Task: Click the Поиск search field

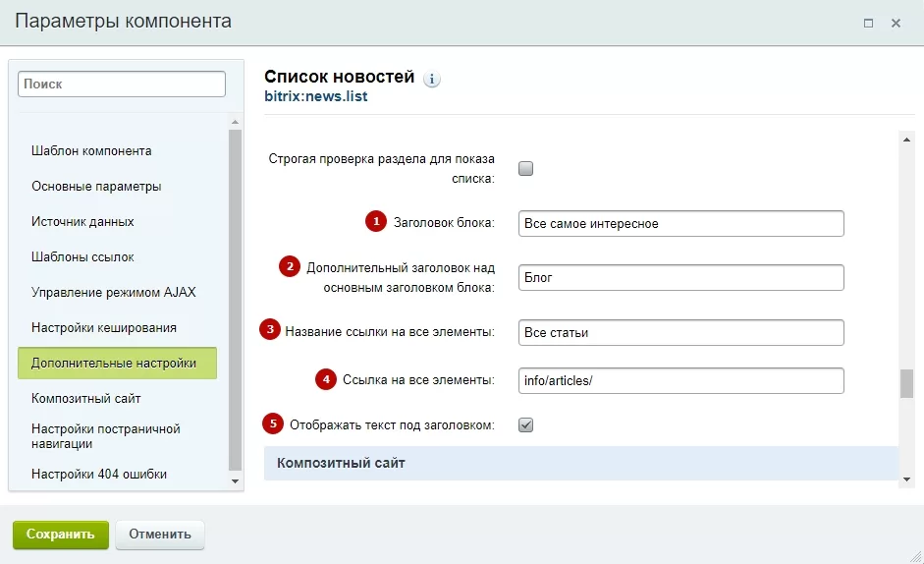Action: (122, 84)
